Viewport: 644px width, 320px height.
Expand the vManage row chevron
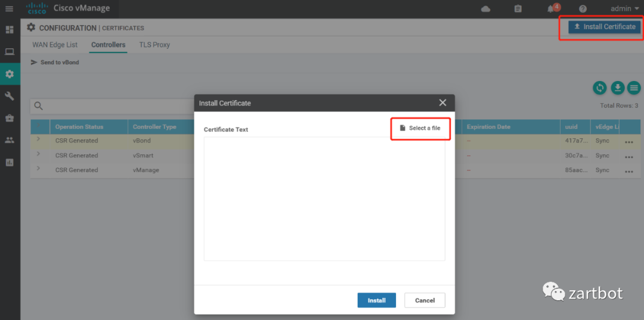click(38, 168)
